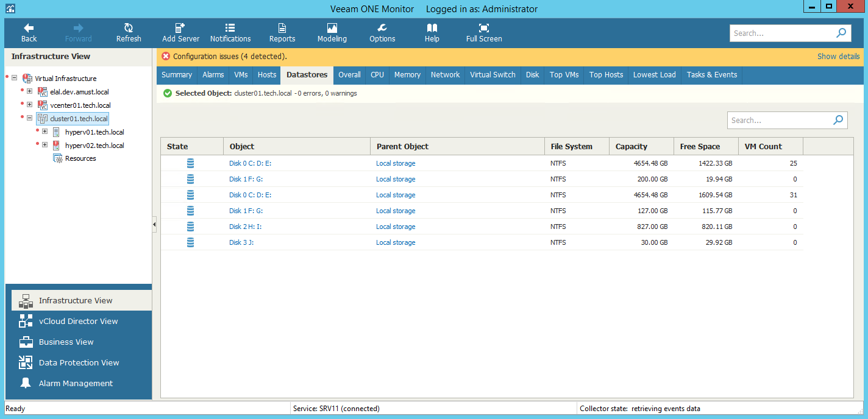Screen dimensions: 868x419
Task: Select the Resources gear icon in tree
Action: coord(58,158)
